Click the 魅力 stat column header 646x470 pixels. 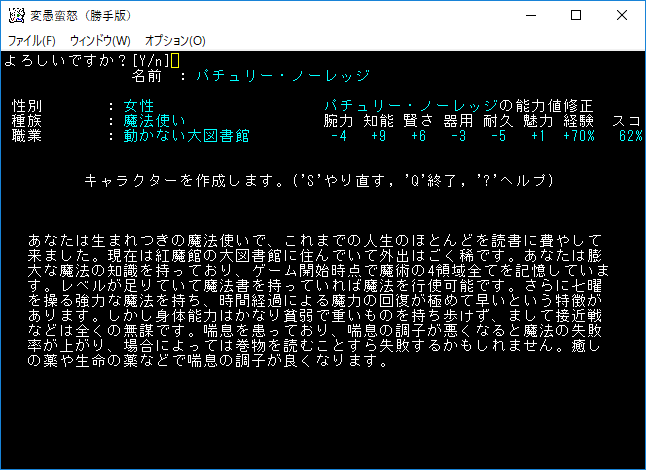(x=539, y=120)
